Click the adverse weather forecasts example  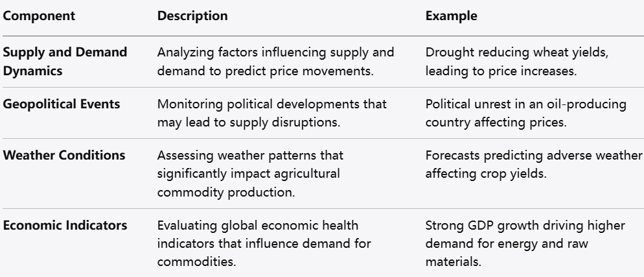coord(534,165)
